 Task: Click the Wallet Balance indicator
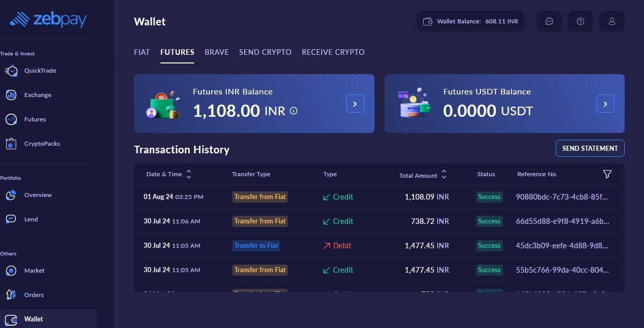[x=470, y=21]
